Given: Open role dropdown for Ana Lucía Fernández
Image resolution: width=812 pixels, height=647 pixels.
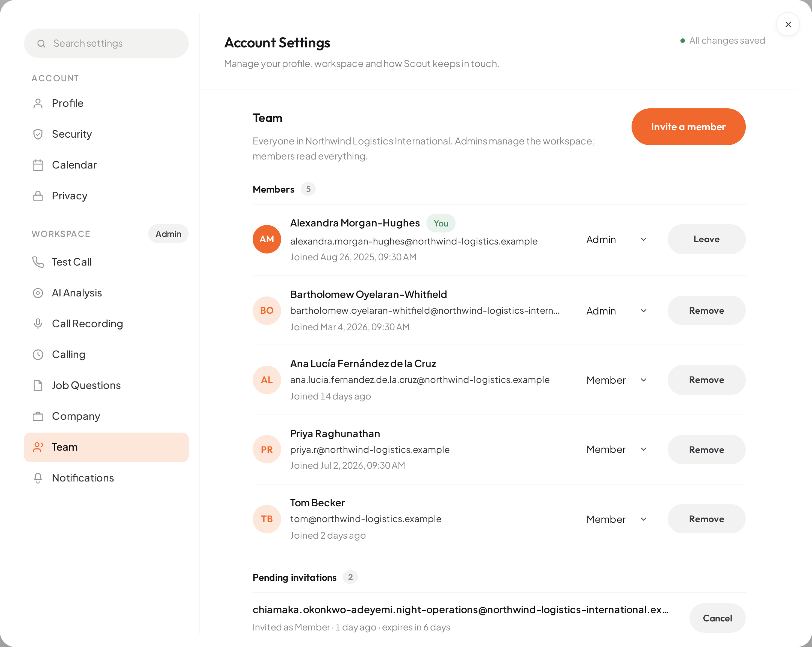Looking at the screenshot, I should 617,380.
